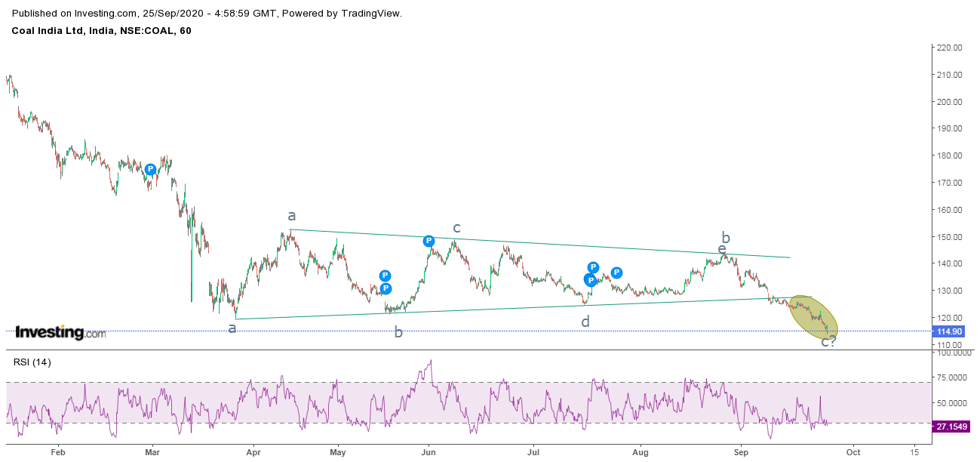Click the Investing.com logo on the chart
This screenshot has width=980, height=462.
coord(60,332)
